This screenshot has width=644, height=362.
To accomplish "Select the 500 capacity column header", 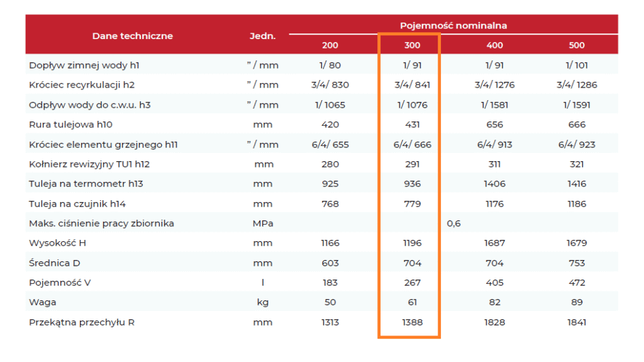I will (x=577, y=45).
